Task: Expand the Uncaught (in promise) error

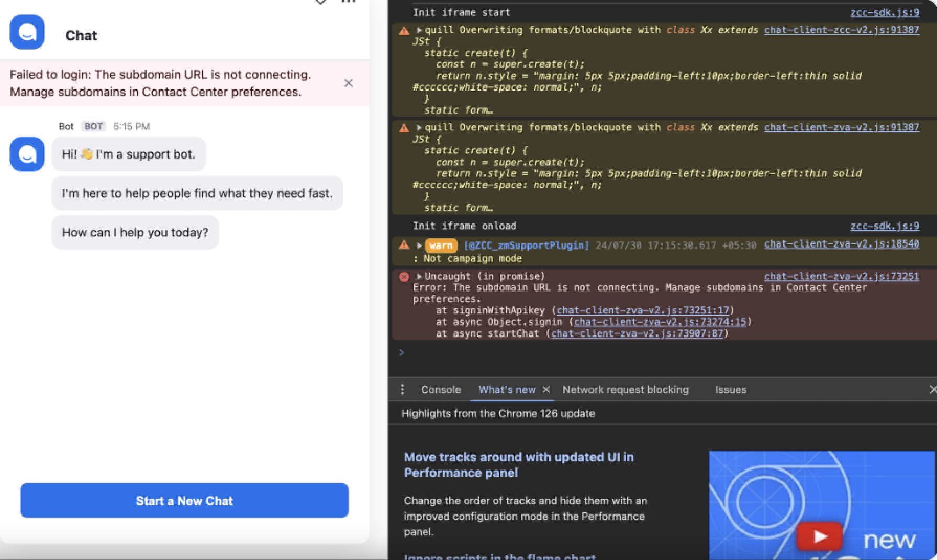Action: point(419,276)
